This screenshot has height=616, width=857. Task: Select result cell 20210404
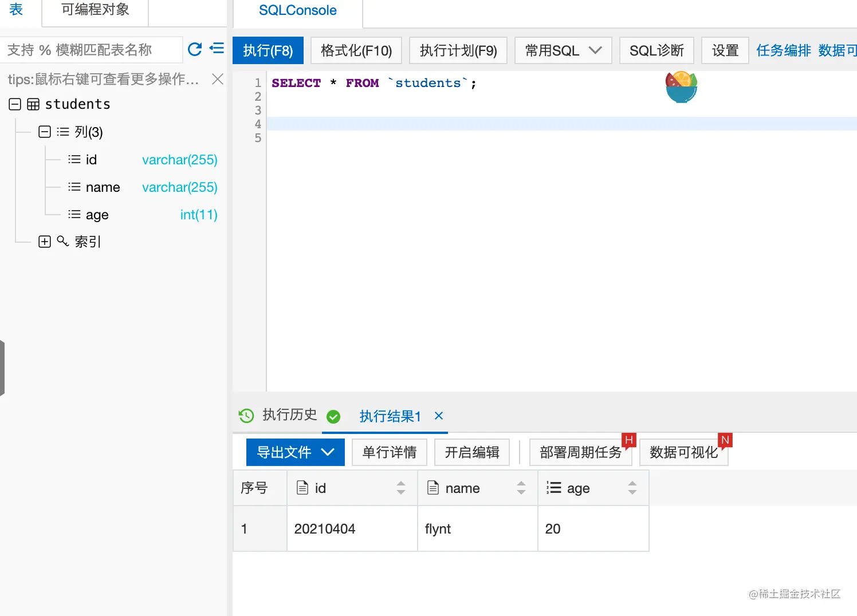352,529
